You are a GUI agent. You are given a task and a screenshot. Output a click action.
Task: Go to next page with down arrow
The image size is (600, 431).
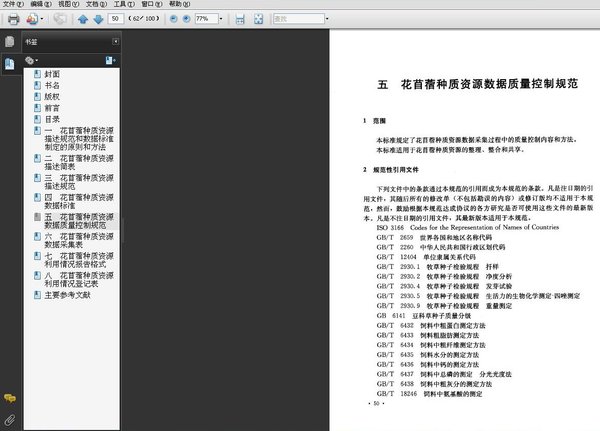click(98, 19)
